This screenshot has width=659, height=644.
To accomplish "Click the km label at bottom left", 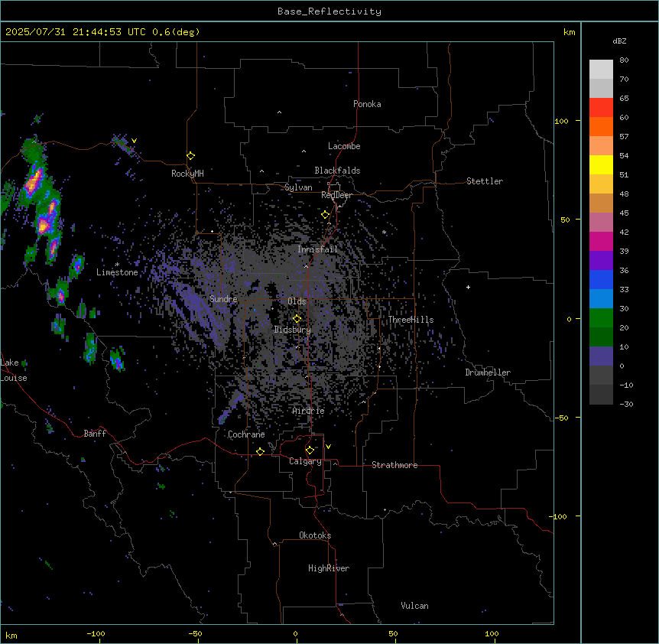I will [11, 635].
